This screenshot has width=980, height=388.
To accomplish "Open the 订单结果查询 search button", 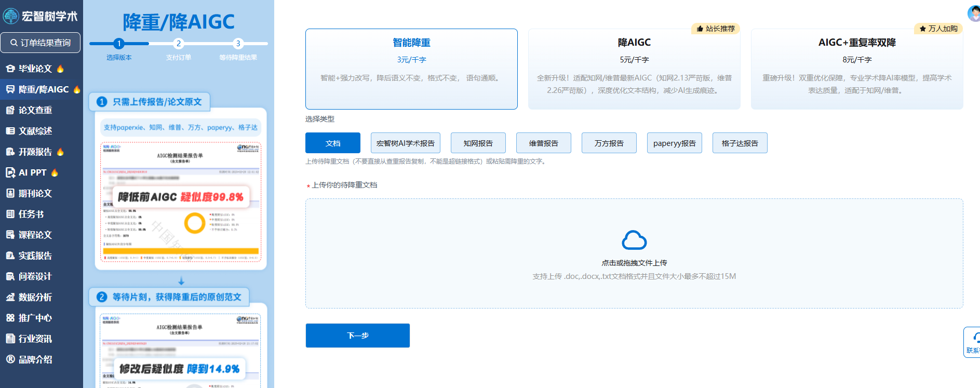I will pyautogui.click(x=41, y=43).
